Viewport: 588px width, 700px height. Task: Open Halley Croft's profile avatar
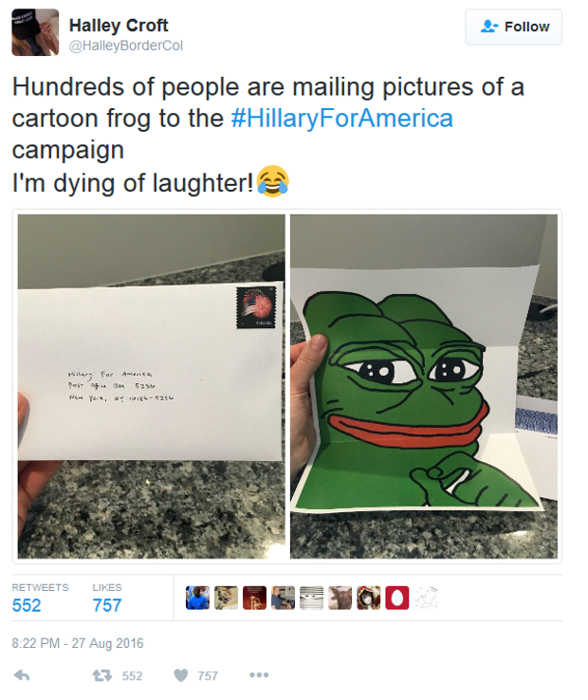pyautogui.click(x=35, y=32)
